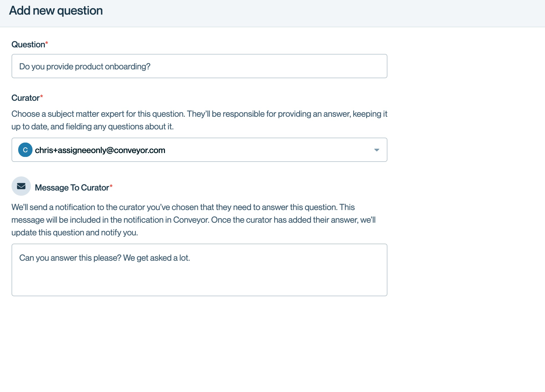Click the Curator field label
Image resolution: width=545 pixels, height=392 pixels.
click(25, 98)
